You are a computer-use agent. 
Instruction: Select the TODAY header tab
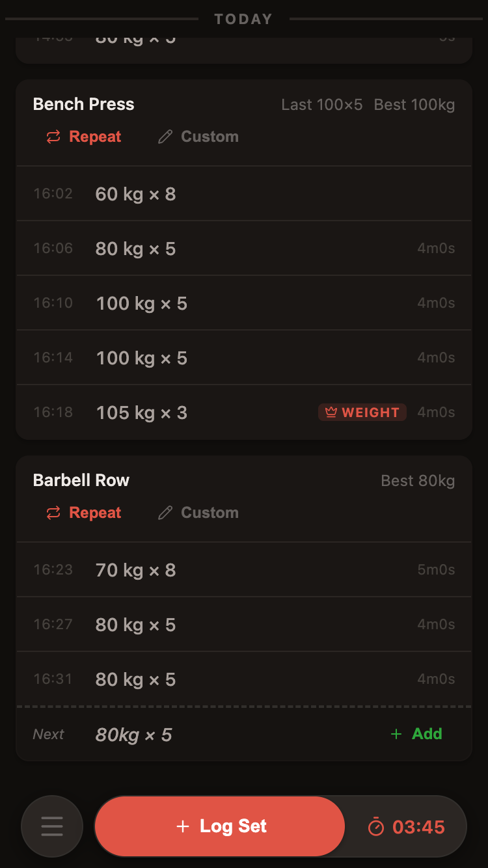[x=243, y=19]
